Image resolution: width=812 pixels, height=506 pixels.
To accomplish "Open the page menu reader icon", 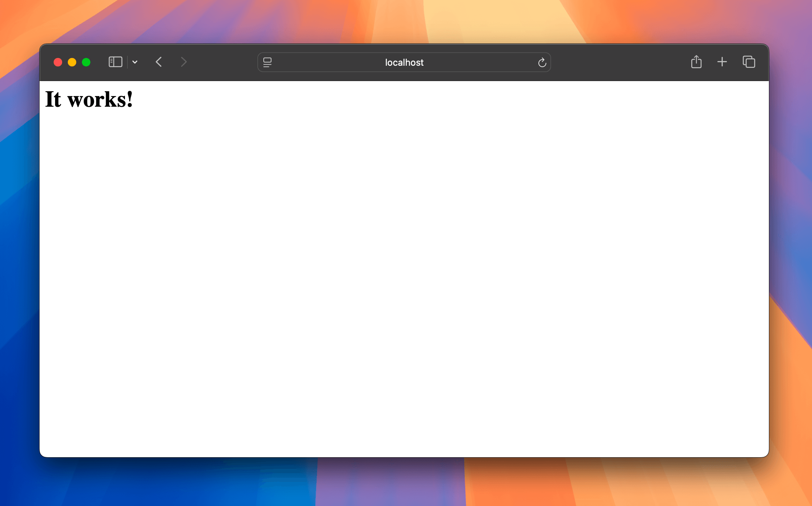I will point(267,63).
